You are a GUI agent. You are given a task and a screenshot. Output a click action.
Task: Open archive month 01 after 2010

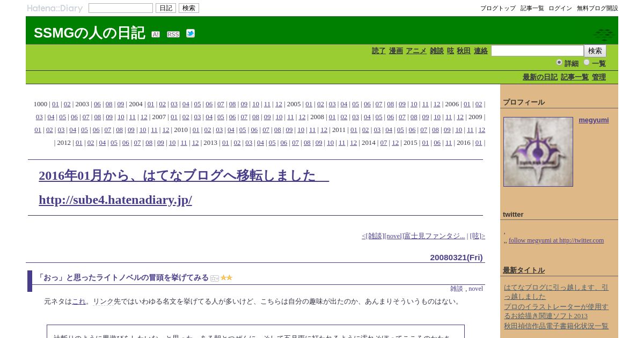point(196,130)
